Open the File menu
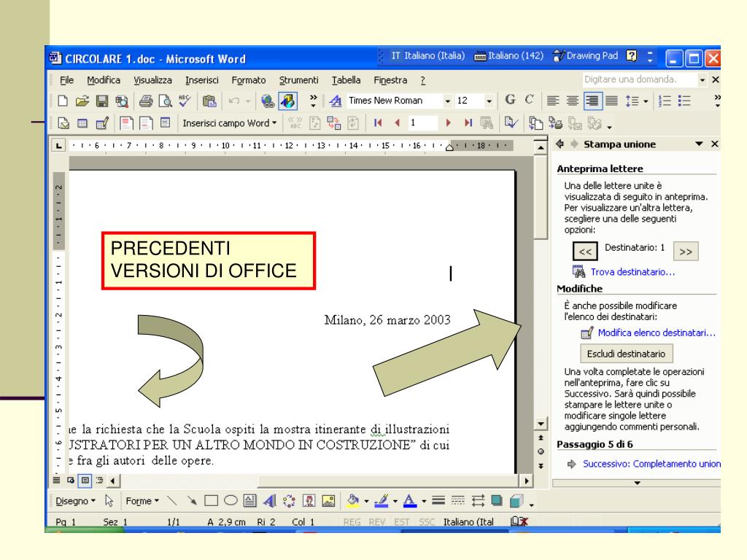747x560 pixels. coord(66,80)
